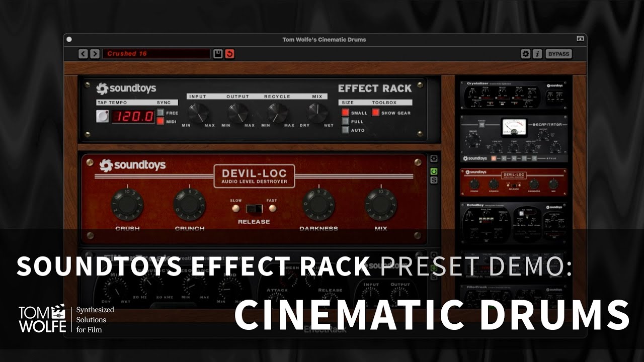Viewport: 644px width, 362px height.
Task: Open the Effect Rack settings gear in header
Action: pos(526,54)
